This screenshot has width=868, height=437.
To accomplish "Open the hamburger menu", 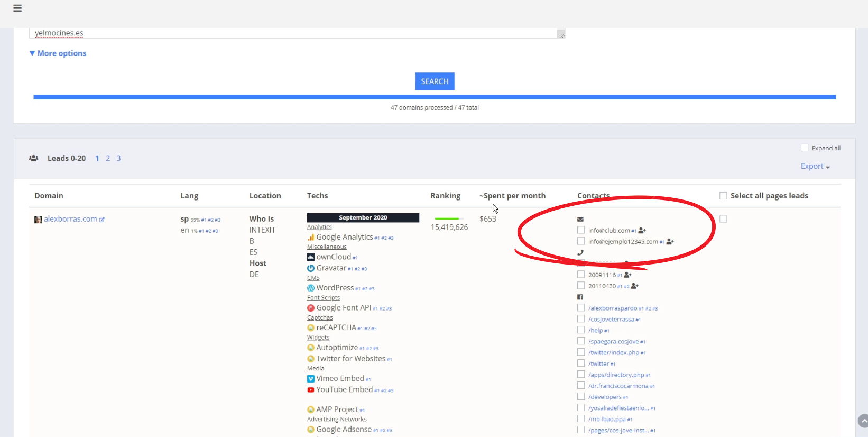I will [17, 8].
